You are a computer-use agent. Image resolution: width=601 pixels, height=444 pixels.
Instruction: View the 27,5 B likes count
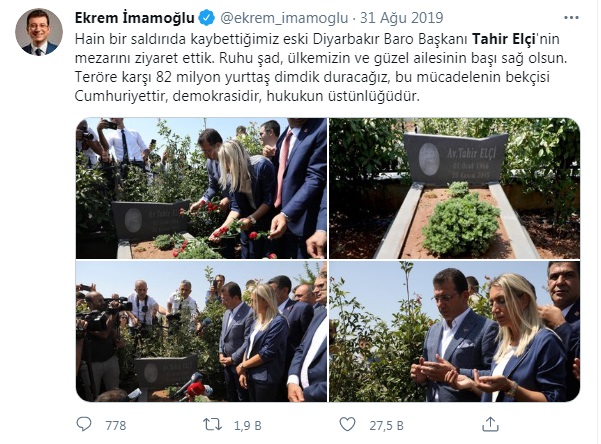point(386,425)
